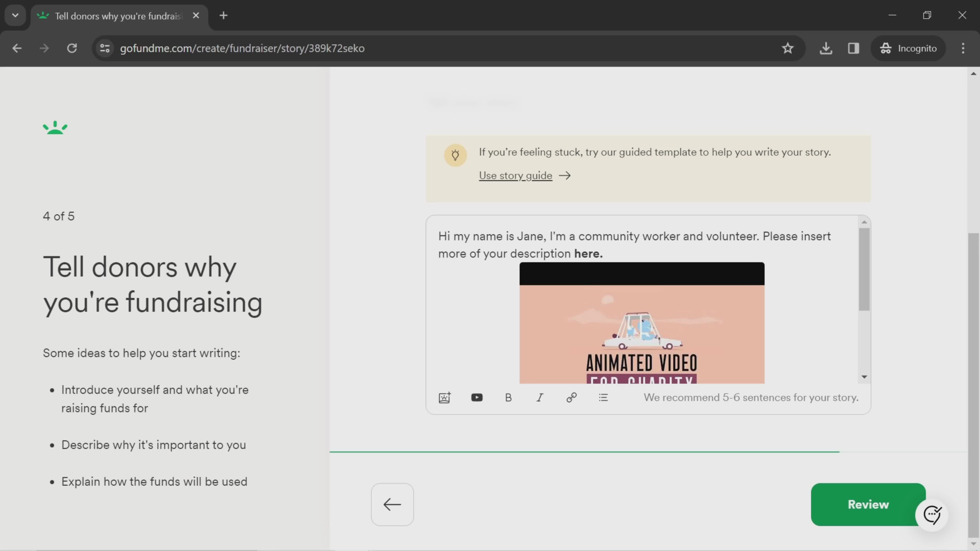Viewport: 980px width, 551px height.
Task: Click 'Introduce yourself and what you're raising funds for'
Action: point(155,399)
